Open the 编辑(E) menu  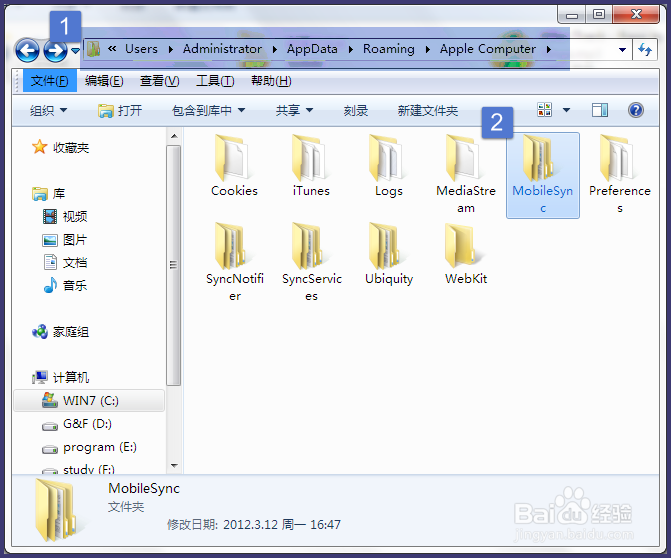(x=104, y=81)
